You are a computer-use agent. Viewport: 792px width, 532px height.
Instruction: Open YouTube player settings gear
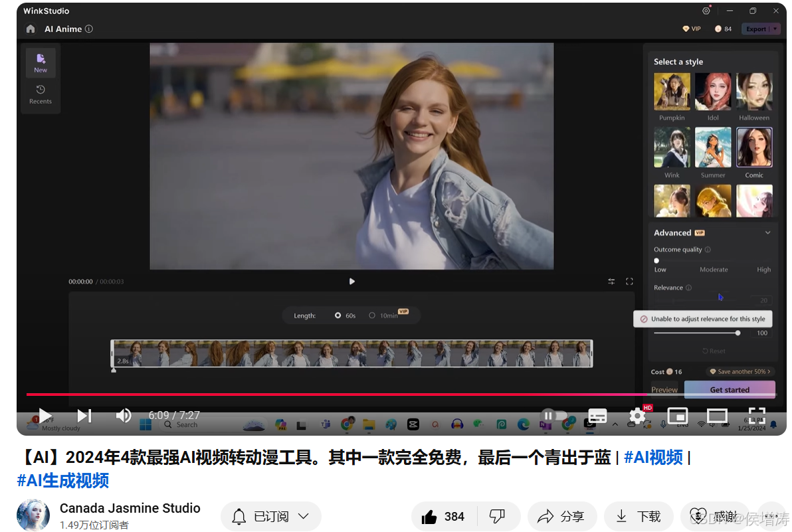[637, 416]
